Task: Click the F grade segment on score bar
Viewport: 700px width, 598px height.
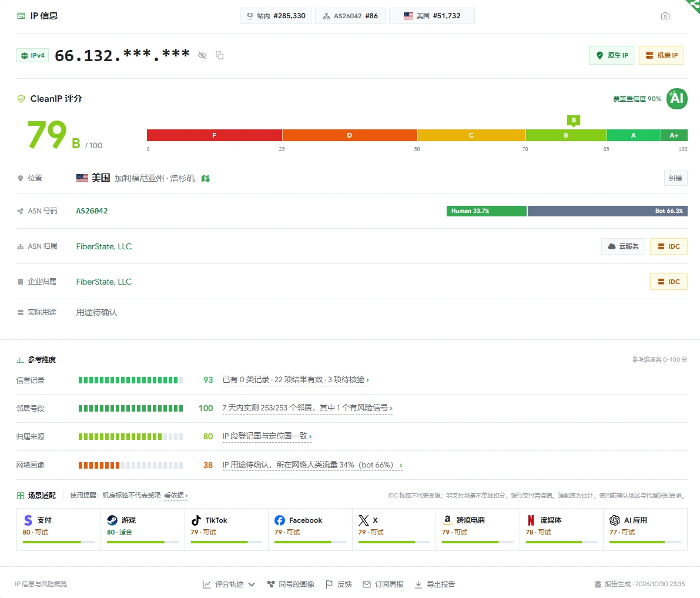Action: 215,135
